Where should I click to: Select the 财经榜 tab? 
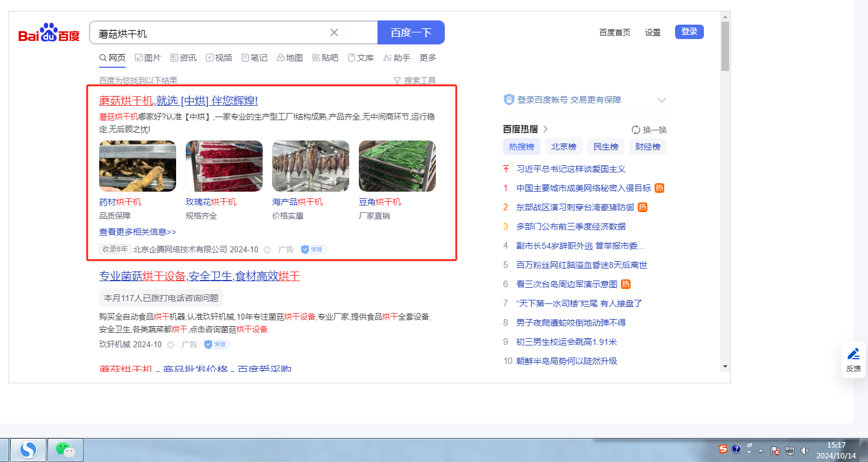648,147
